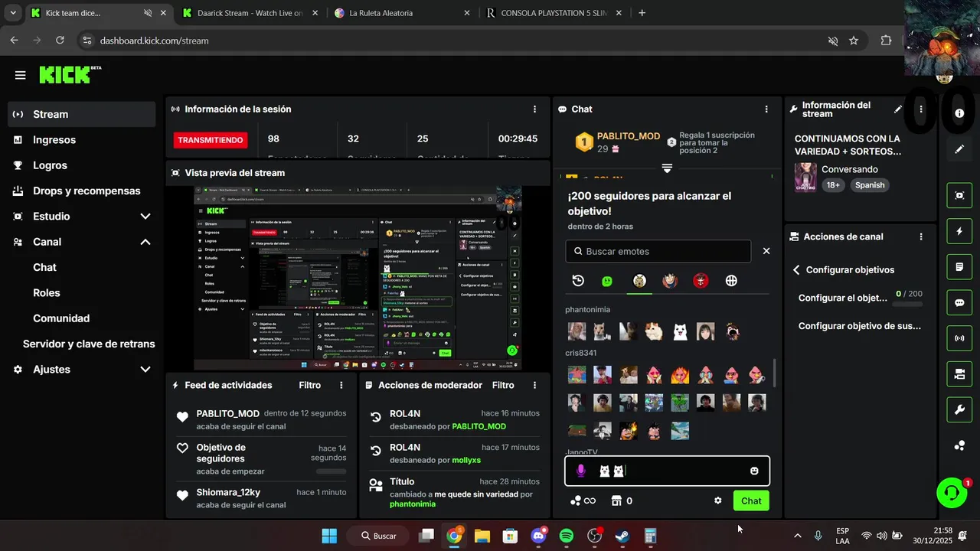Image resolution: width=980 pixels, height=551 pixels.
Task: Open the shop icon with count 0 below chat
Action: coord(622,501)
